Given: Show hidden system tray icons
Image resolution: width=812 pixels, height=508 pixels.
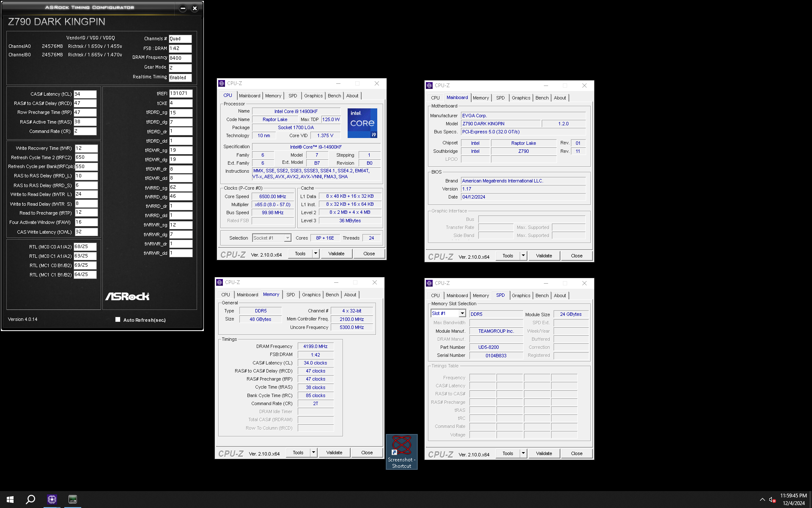Looking at the screenshot, I should (762, 500).
